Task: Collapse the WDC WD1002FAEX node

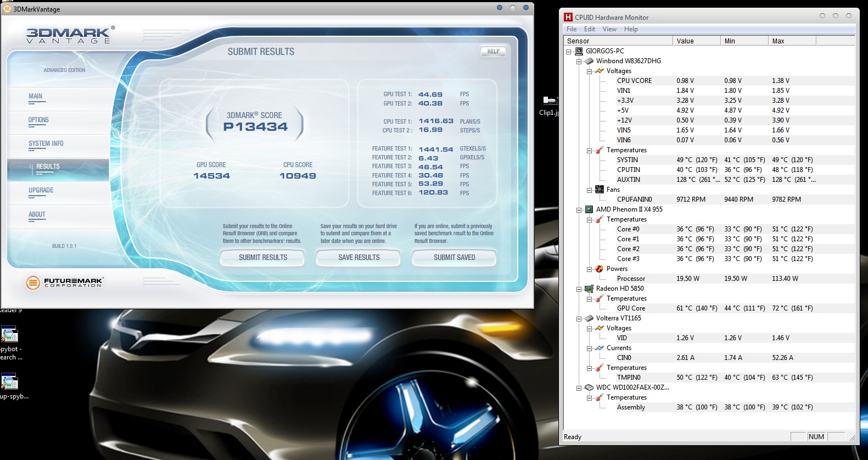Action: pos(579,387)
